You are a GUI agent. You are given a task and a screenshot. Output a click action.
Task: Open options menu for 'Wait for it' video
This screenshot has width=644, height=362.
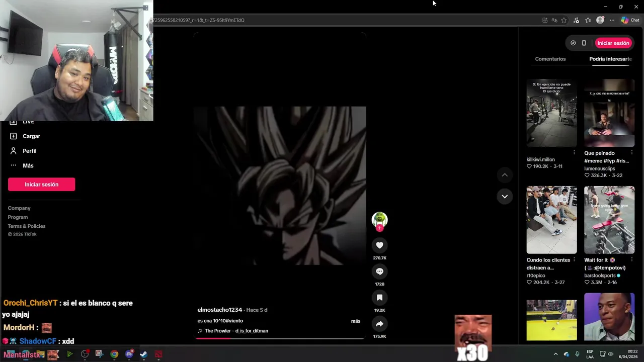click(631, 260)
